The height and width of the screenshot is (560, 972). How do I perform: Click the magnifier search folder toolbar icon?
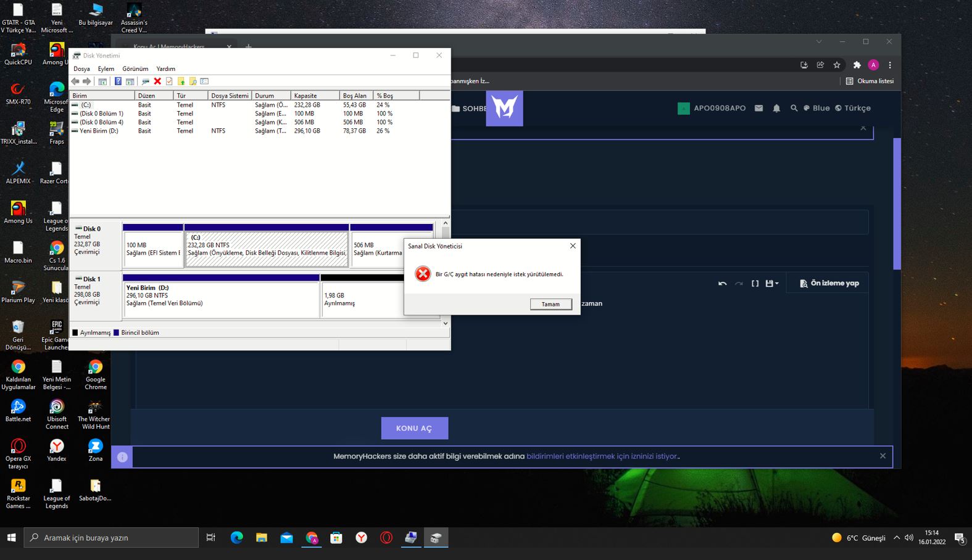click(x=193, y=81)
